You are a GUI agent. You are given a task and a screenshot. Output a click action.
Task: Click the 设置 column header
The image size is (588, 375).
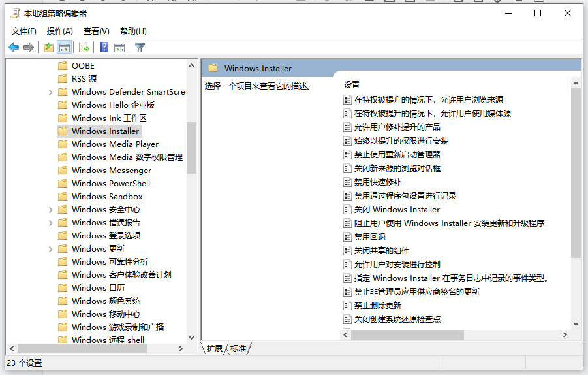click(352, 85)
